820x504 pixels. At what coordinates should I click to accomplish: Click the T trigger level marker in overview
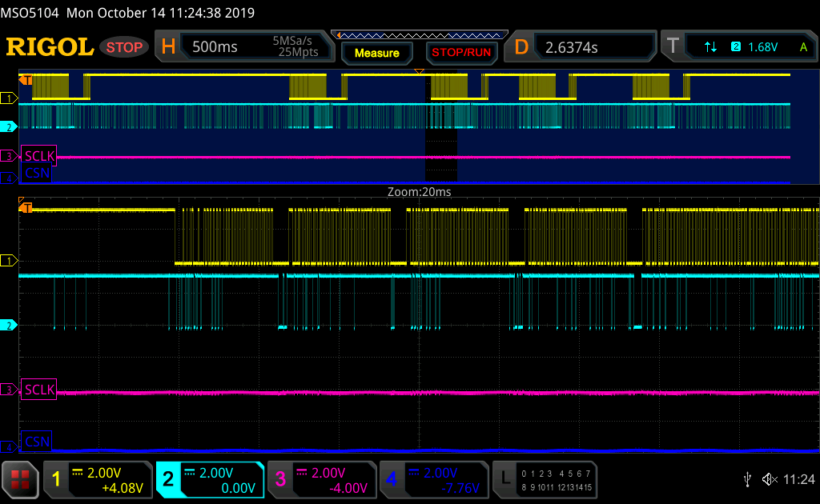[26, 80]
